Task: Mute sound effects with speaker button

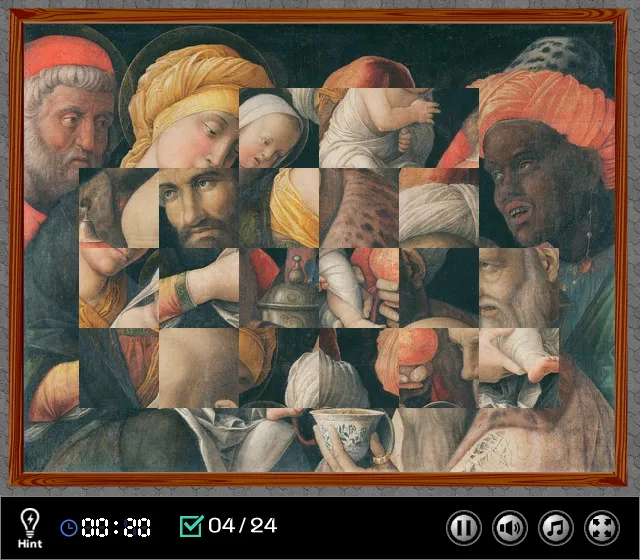Action: (x=510, y=528)
